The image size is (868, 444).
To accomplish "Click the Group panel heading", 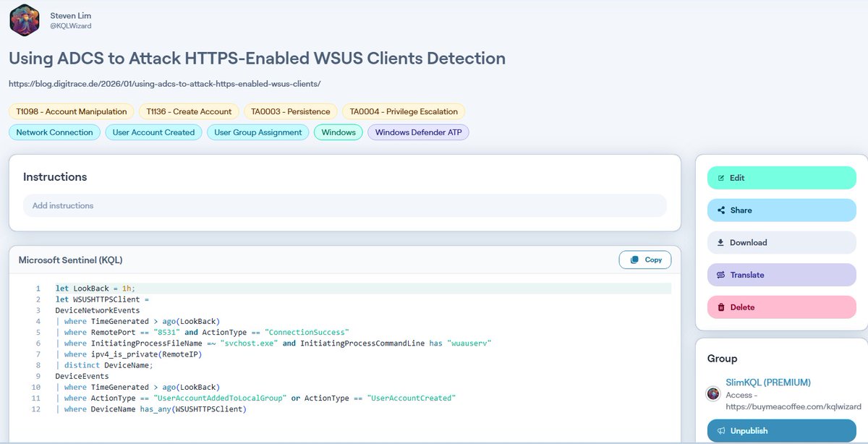I will 723,359.
